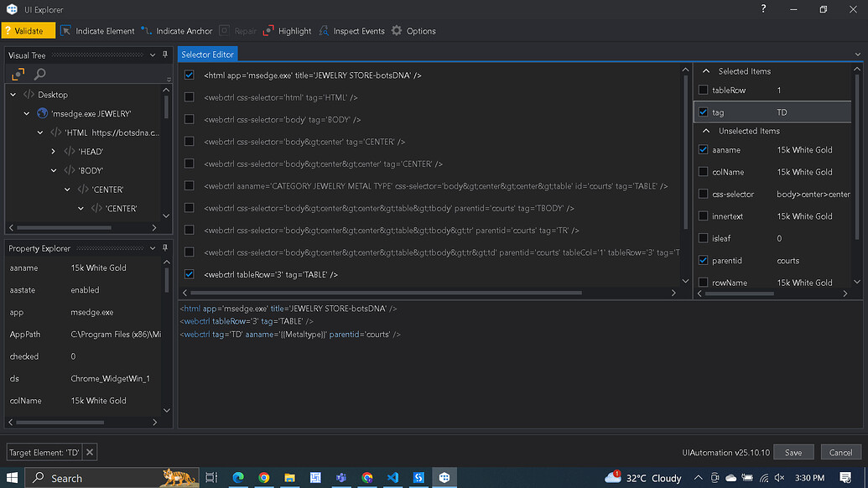
Task: Open Visual Studio Code from taskbar
Action: coord(392,477)
